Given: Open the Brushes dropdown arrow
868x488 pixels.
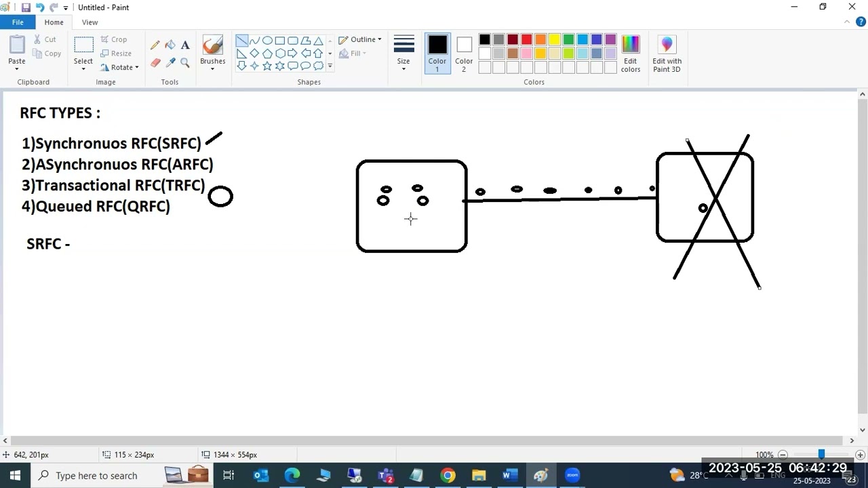Looking at the screenshot, I should coord(212,68).
